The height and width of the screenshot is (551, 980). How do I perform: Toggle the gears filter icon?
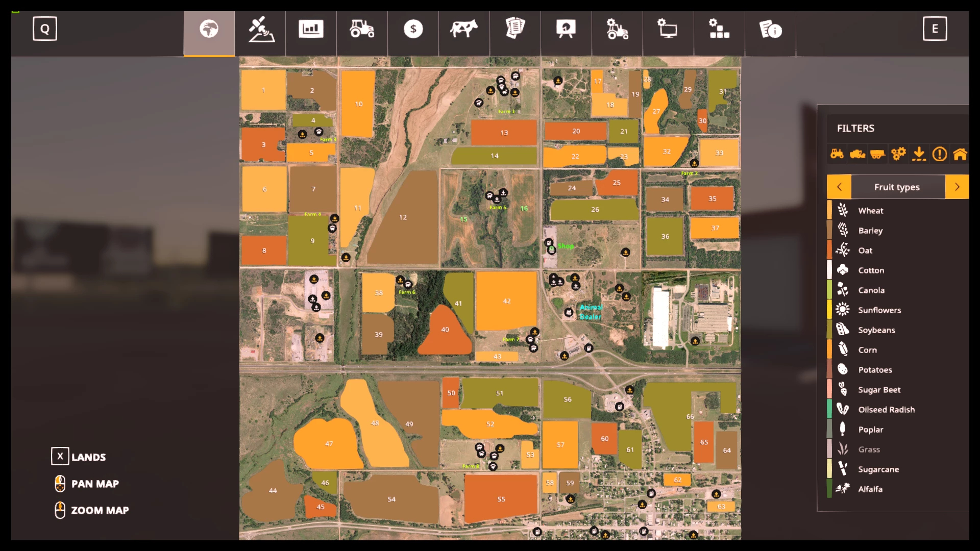[898, 154]
